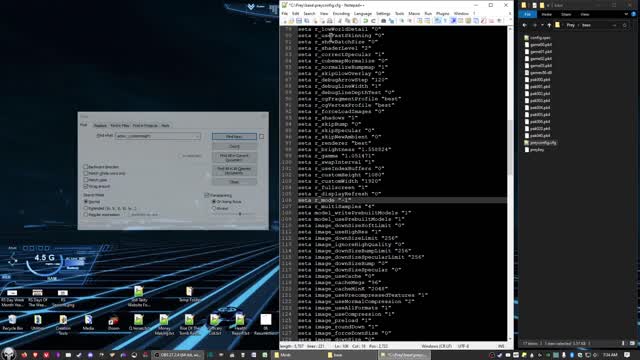Toggle Word Wrap icon in Notepad++ toolbar

pyautogui.click(x=438, y=21)
